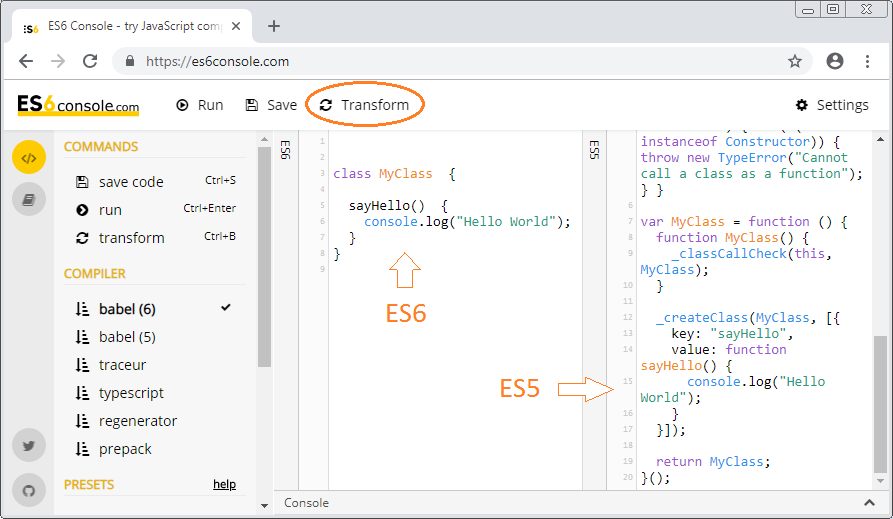Click the sidebar scrollbar up arrow
The image size is (893, 519).
click(x=264, y=140)
